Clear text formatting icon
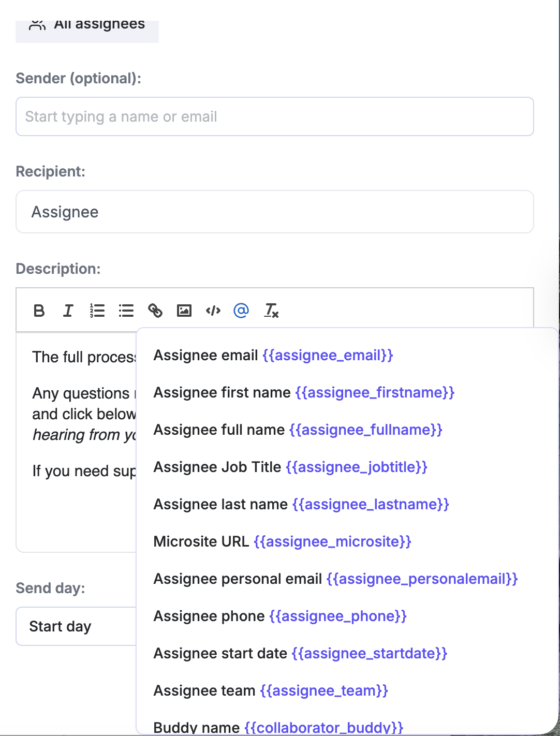Screen dimensions: 560x736 (271, 311)
